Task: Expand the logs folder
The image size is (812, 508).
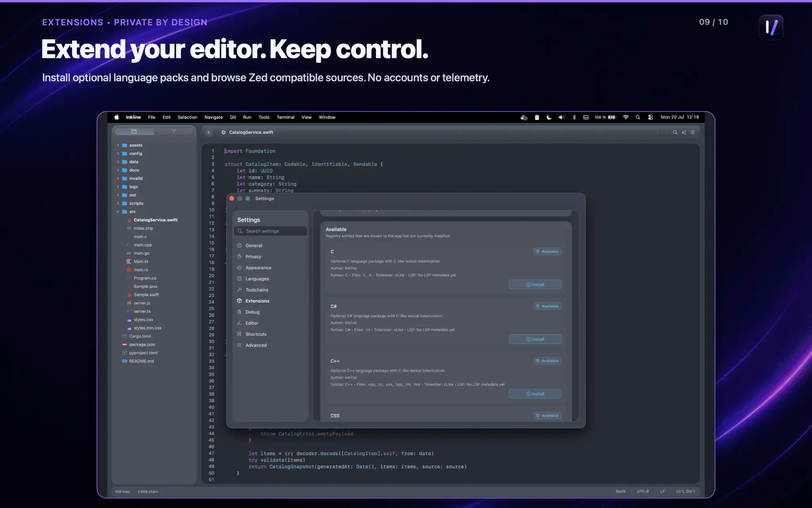Action: click(118, 187)
